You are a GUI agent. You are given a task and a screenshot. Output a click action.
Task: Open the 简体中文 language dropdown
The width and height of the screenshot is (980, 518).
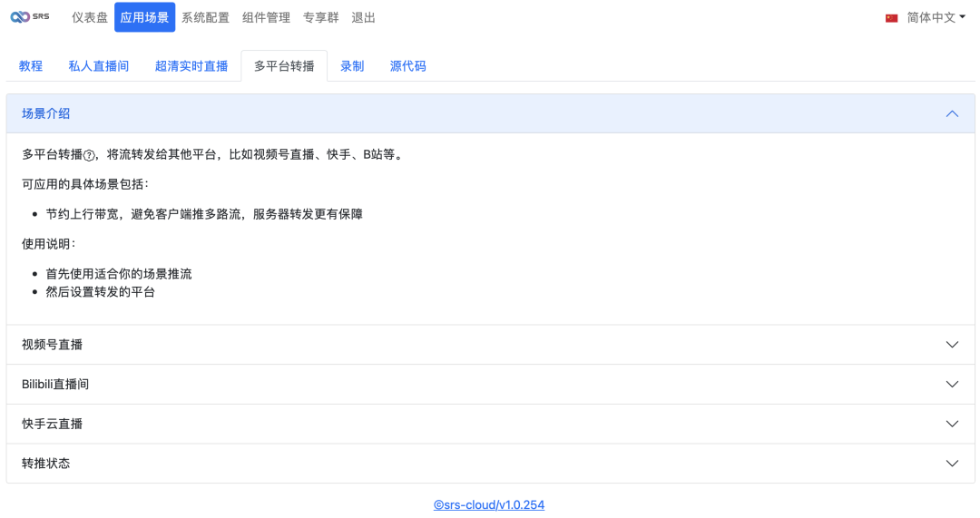tap(935, 17)
